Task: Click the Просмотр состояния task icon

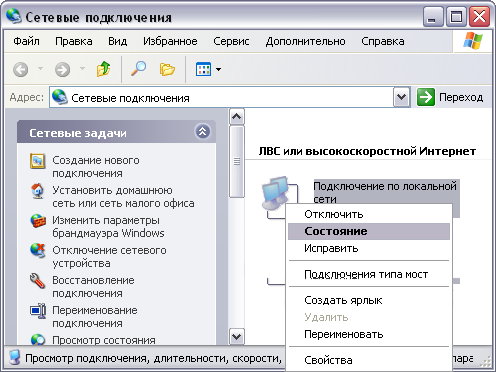Action: (x=38, y=340)
